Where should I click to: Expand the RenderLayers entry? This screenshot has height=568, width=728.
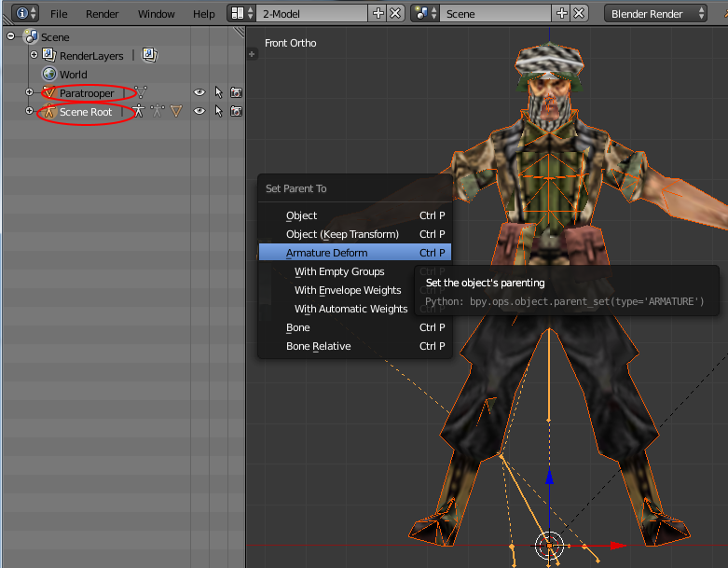tap(34, 55)
